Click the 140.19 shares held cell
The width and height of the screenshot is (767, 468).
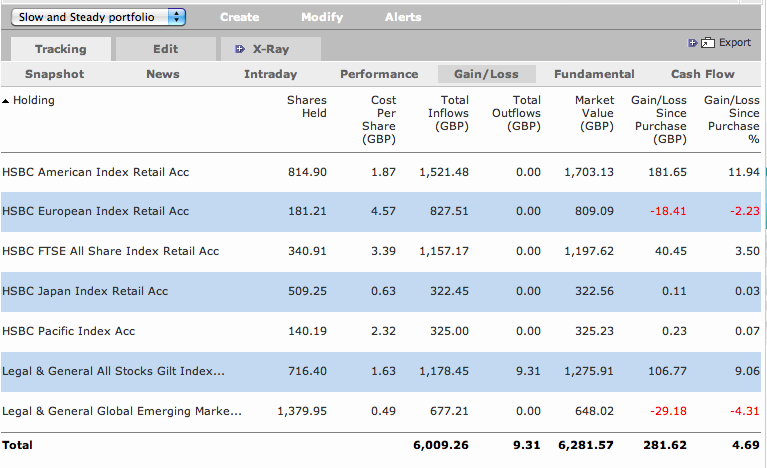(x=307, y=331)
